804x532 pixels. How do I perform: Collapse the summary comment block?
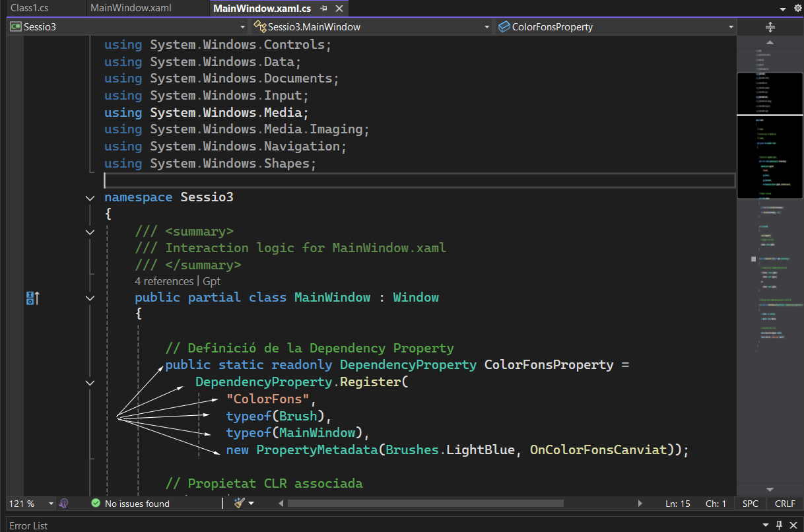point(90,232)
